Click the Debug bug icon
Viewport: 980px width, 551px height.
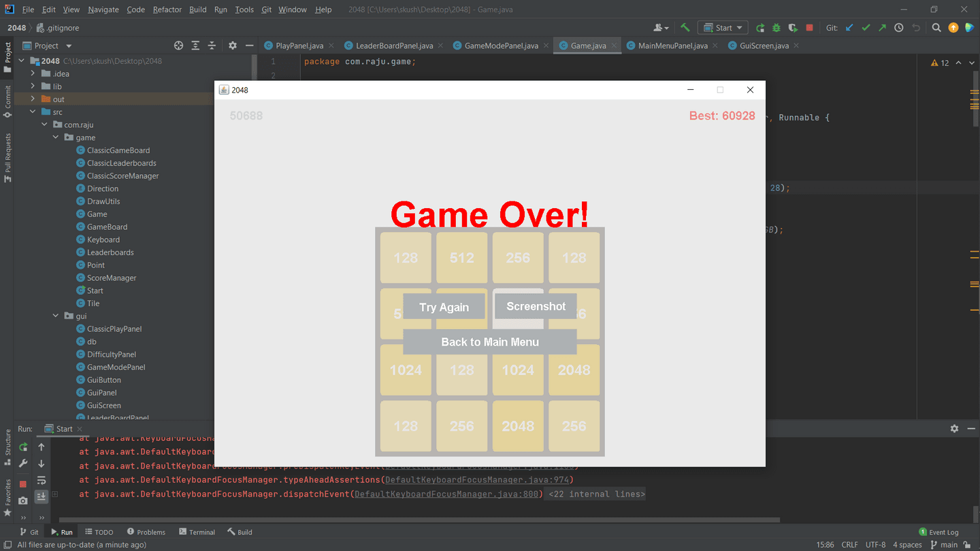pos(777,28)
